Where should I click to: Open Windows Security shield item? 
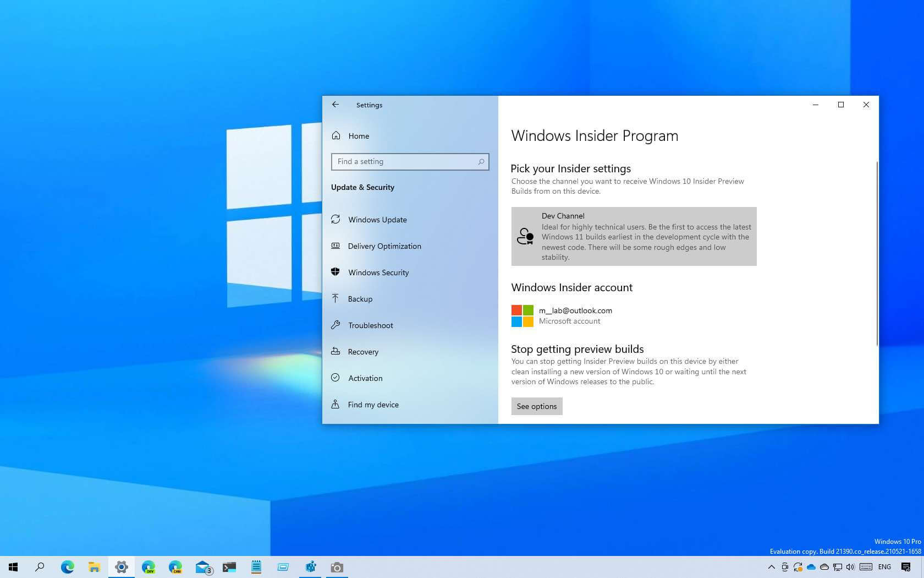378,272
